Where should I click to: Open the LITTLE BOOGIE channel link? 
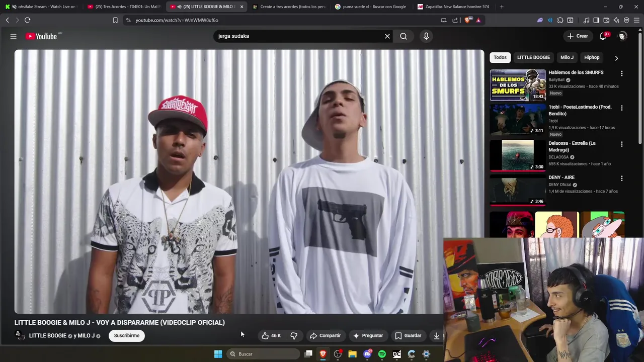pyautogui.click(x=48, y=336)
